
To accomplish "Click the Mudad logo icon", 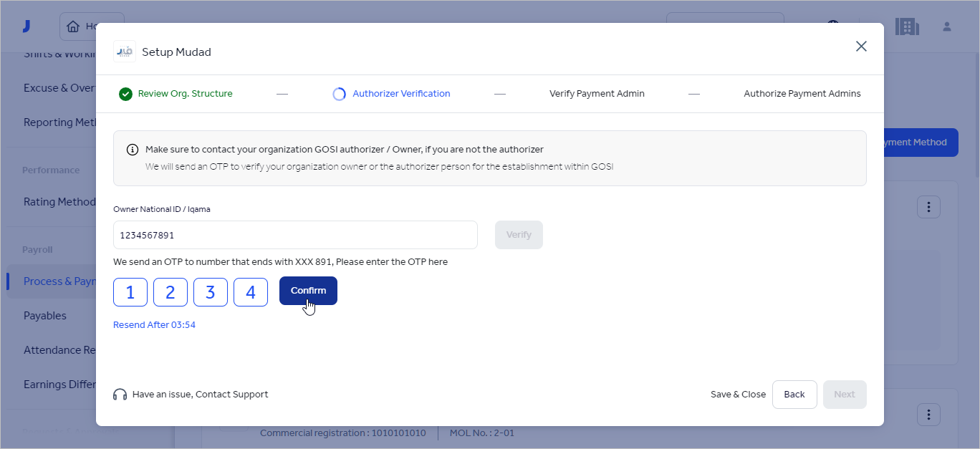I will pos(125,52).
